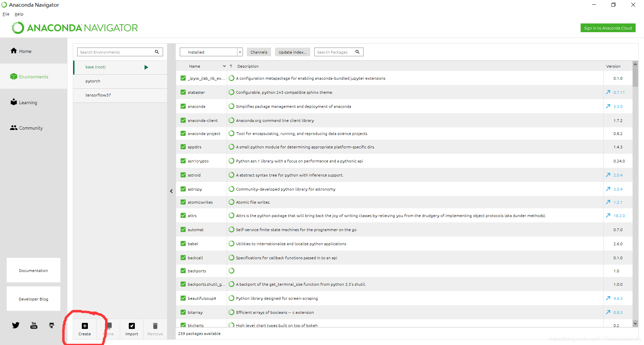The image size is (644, 345).
Task: Click the scroll down arrow of the package list
Action: [635, 323]
